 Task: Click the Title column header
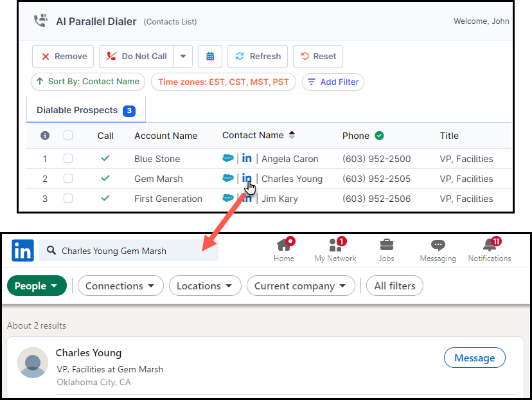[x=449, y=136]
